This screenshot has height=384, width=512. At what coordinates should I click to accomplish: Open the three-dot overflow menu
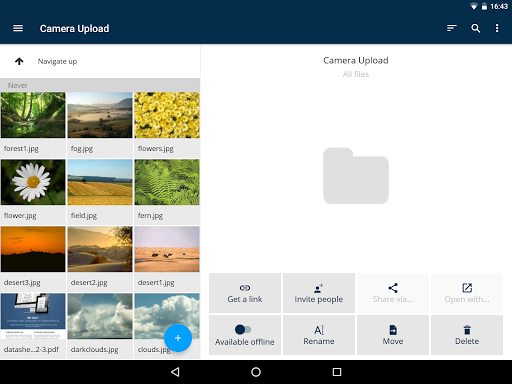coord(497,28)
